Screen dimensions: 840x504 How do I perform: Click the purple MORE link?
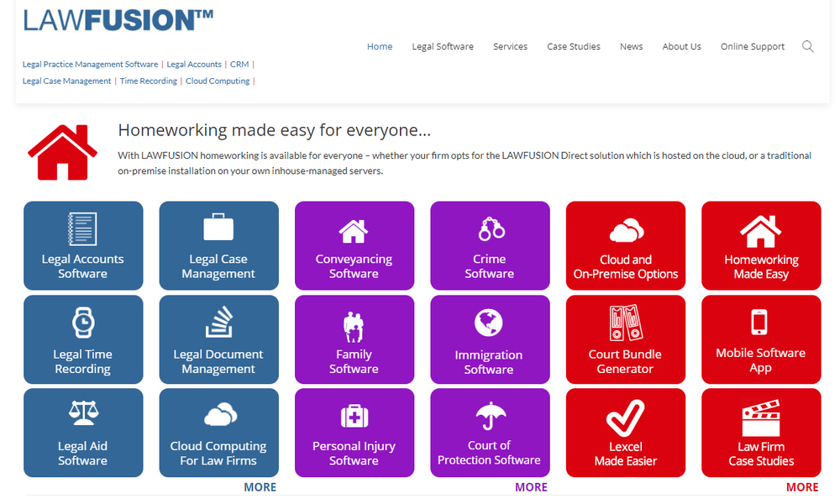click(x=531, y=487)
